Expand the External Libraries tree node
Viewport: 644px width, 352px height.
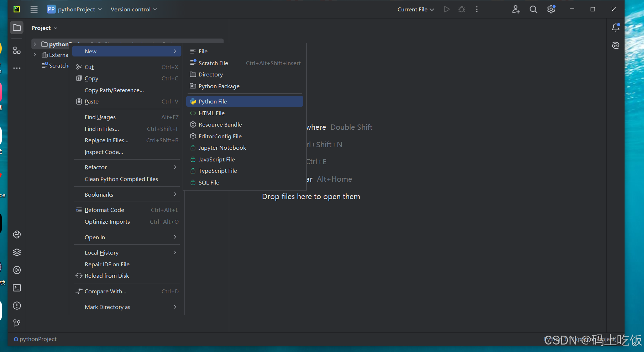[x=35, y=55]
